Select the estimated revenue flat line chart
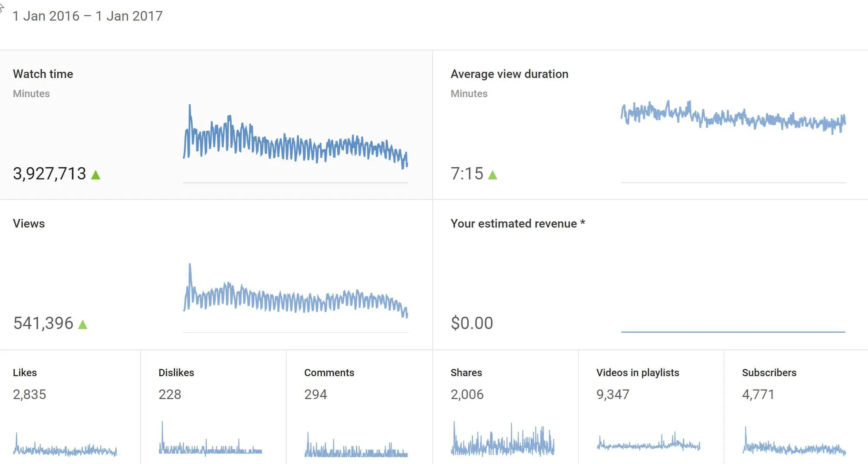This screenshot has width=868, height=464. point(733,331)
